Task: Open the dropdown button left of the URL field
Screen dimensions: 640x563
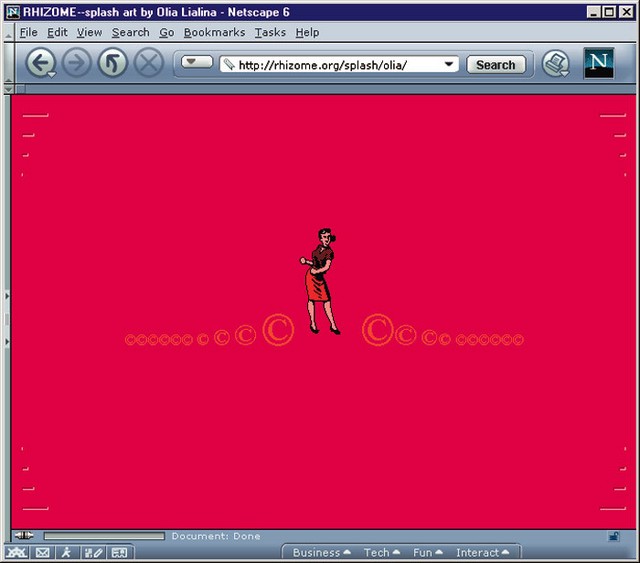Action: (197, 62)
